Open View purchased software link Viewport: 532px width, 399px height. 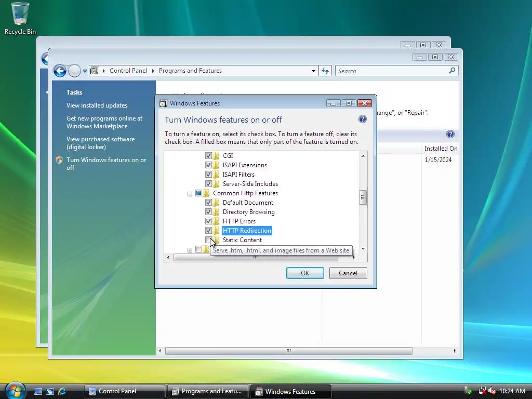[100, 143]
